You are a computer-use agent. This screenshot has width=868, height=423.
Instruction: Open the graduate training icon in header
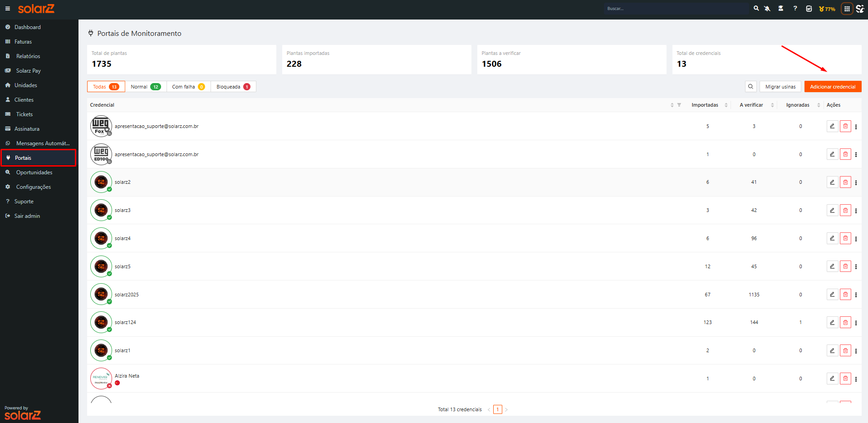[781, 9]
